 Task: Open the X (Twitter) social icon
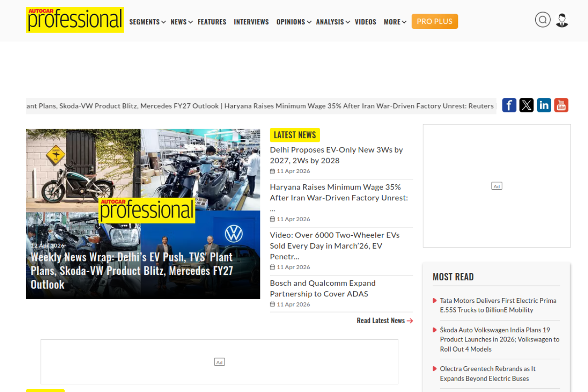point(526,105)
